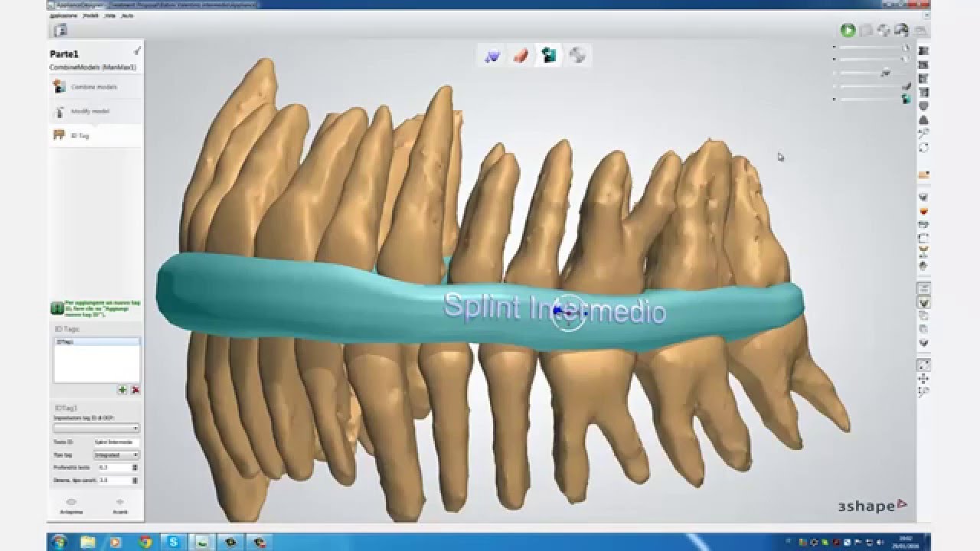This screenshot has width=980, height=551.
Task: Click the rotate circular arrow icon right toolbar
Action: click(923, 147)
